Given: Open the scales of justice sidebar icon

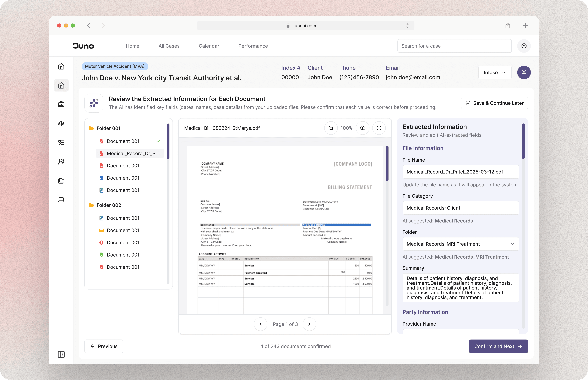Looking at the screenshot, I should [61, 124].
